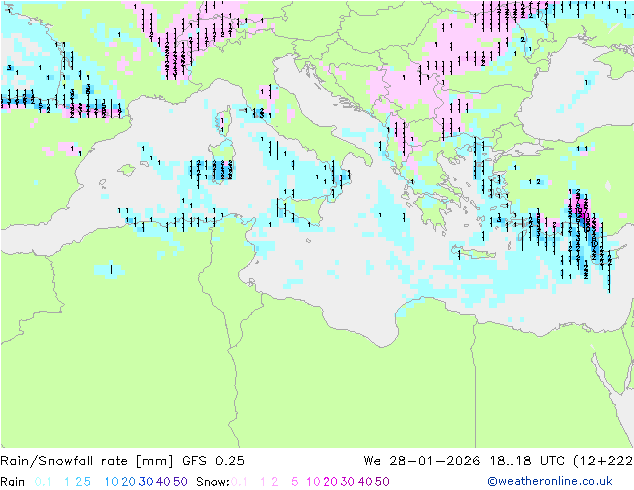Select the snow legend value 20
Viewport: 634px width, 490px height.
click(330, 482)
